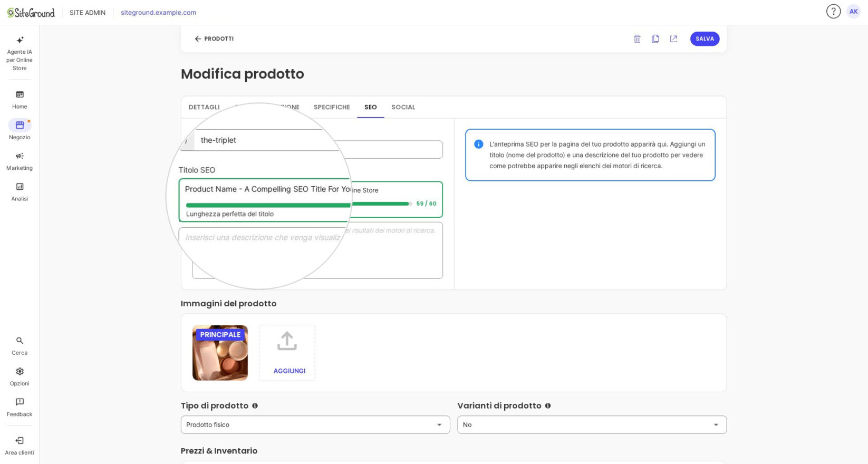Image resolution: width=868 pixels, height=464 pixels.
Task: Click the Cerca search icon
Action: tap(20, 341)
